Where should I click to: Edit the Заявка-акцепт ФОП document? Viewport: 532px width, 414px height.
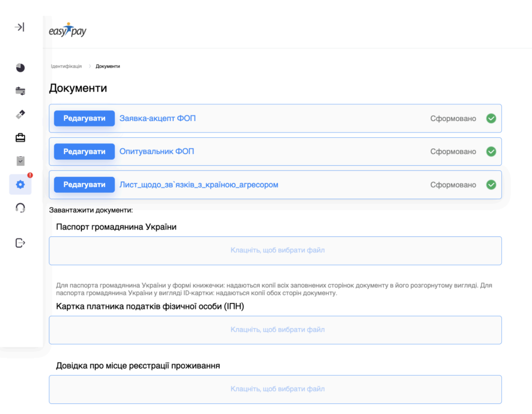pyautogui.click(x=84, y=118)
